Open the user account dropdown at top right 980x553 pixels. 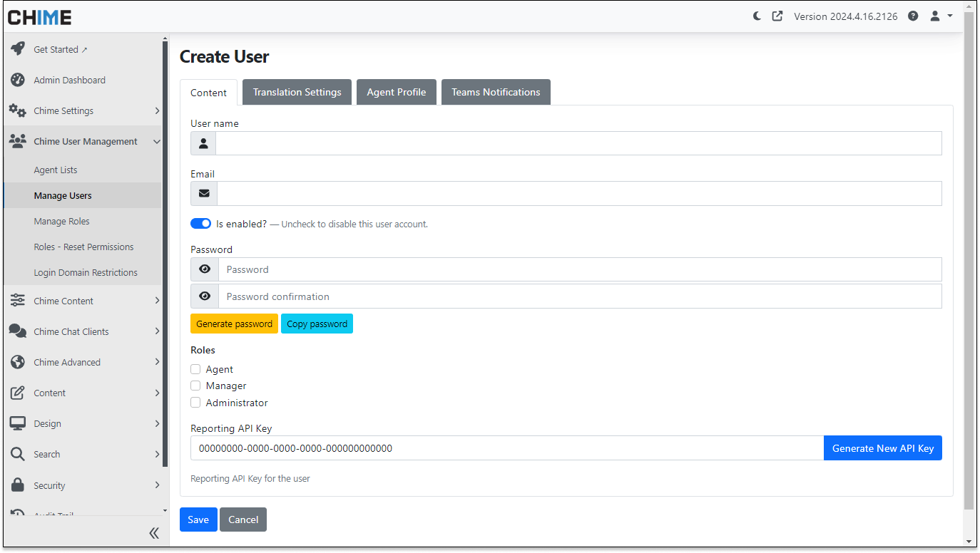pyautogui.click(x=939, y=16)
